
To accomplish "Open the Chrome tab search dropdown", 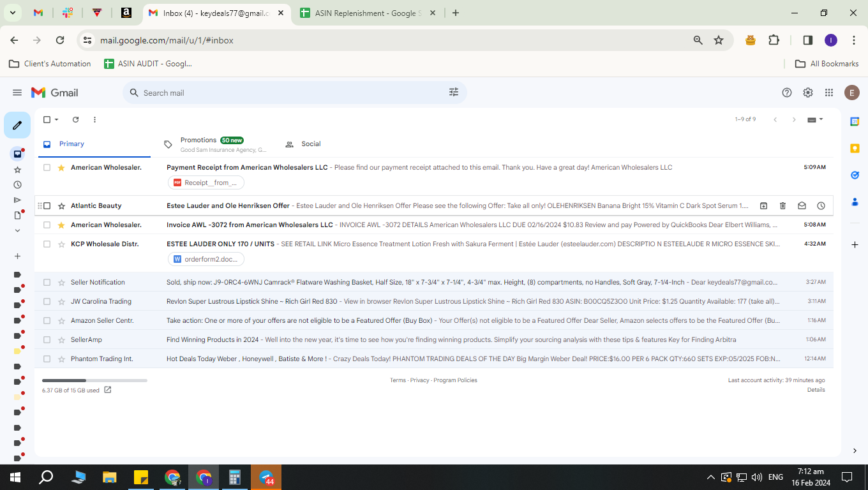I will coord(13,13).
